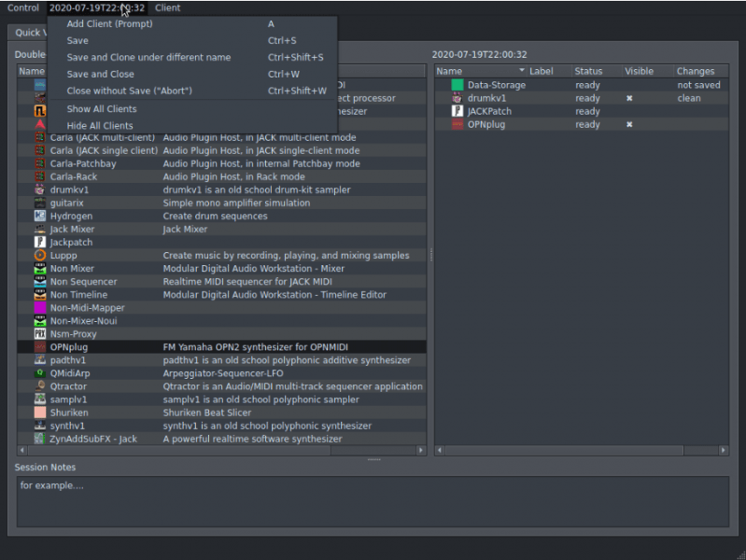Choose Close without Save ("Abort")
This screenshot has width=746, height=560.
tap(192, 91)
